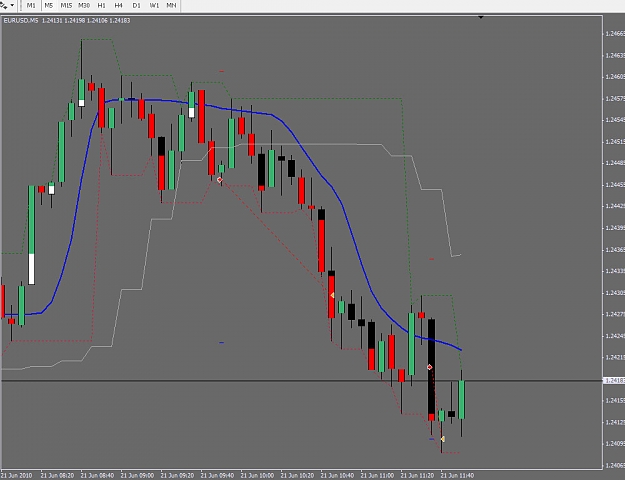The height and width of the screenshot is (480, 625).
Task: Click the EURUSD,M5 chart title text
Action: (21, 20)
